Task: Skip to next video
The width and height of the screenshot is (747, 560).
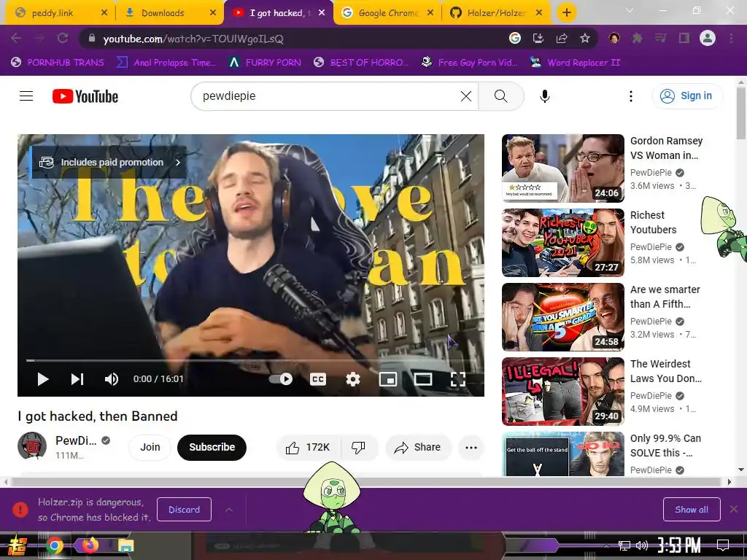Action: tap(77, 379)
